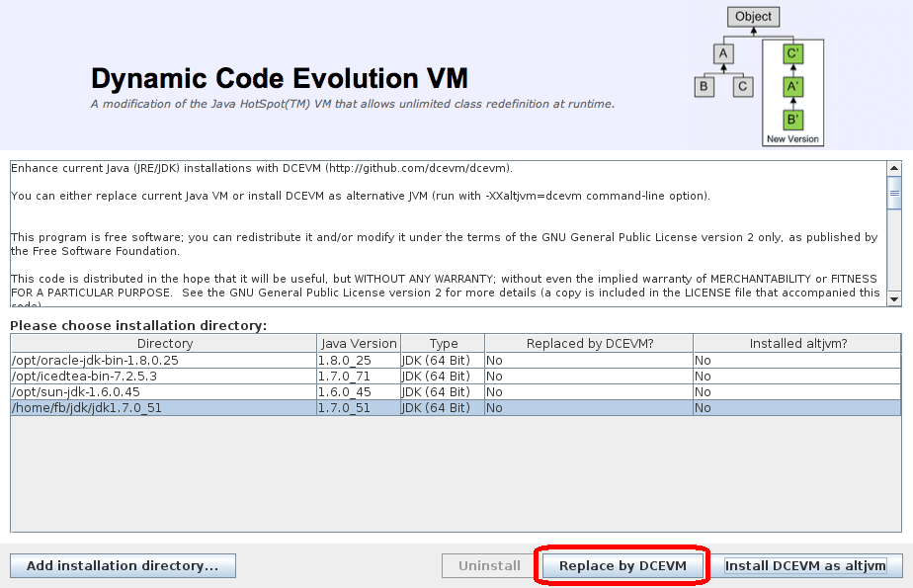Viewport: 913px width, 588px height.
Task: Click the gray B class box in diagram
Action: tap(704, 87)
